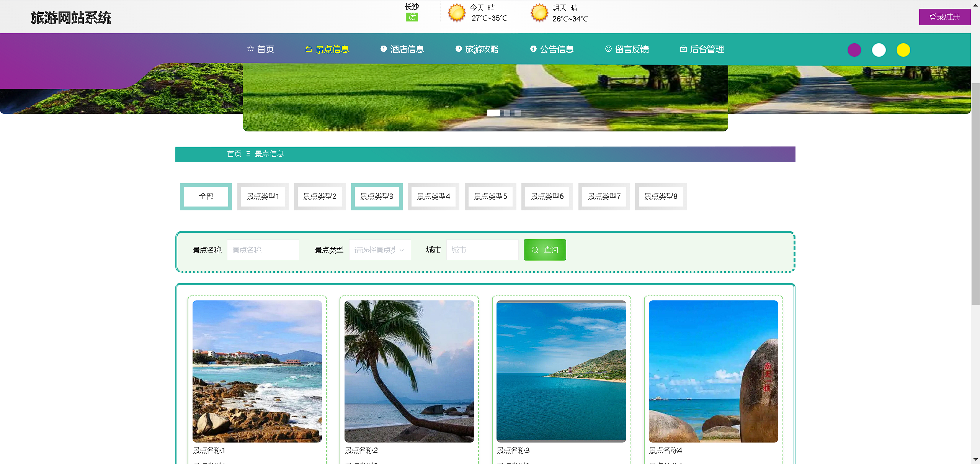The height and width of the screenshot is (464, 980).
Task: Toggle the 景点类型3 filter
Action: pos(377,197)
